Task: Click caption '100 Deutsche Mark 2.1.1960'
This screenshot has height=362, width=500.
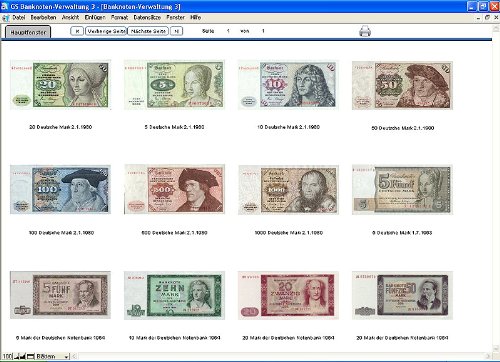Action: point(61,233)
